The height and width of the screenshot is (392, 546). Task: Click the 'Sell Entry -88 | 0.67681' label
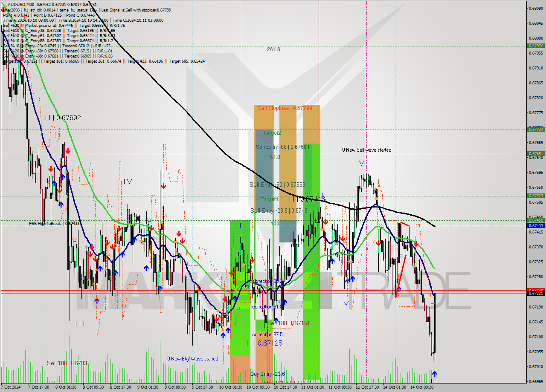(282, 147)
